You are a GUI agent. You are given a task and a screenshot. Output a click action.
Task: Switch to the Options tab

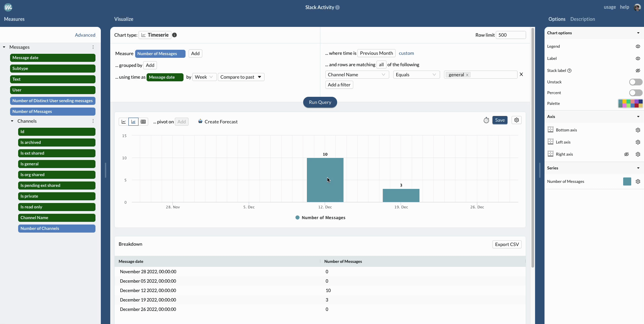(557, 19)
